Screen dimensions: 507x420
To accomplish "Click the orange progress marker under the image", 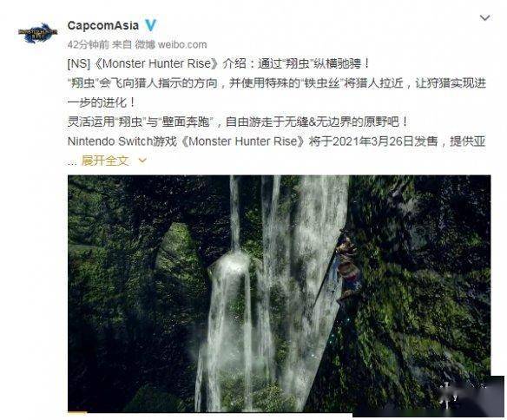I will pyautogui.click(x=77, y=412).
